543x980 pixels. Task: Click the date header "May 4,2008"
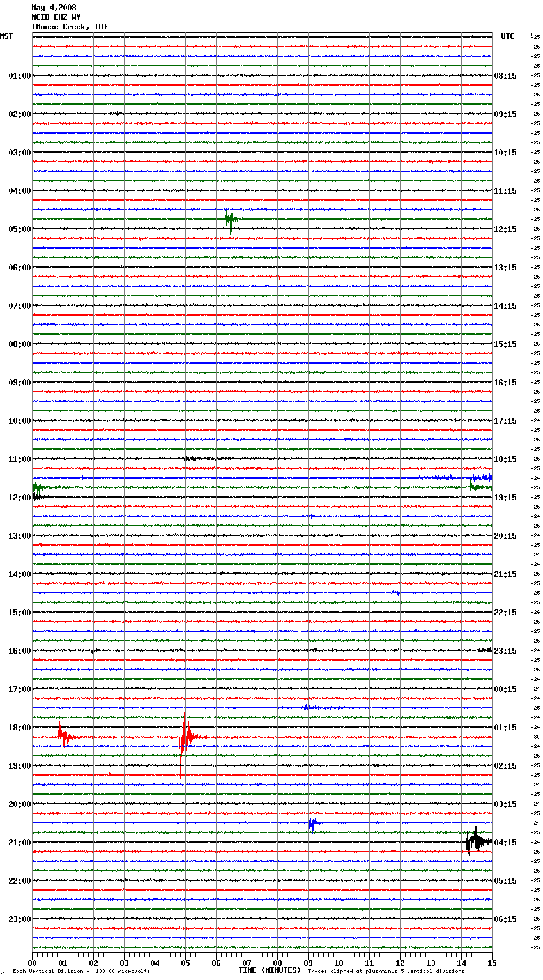point(54,8)
